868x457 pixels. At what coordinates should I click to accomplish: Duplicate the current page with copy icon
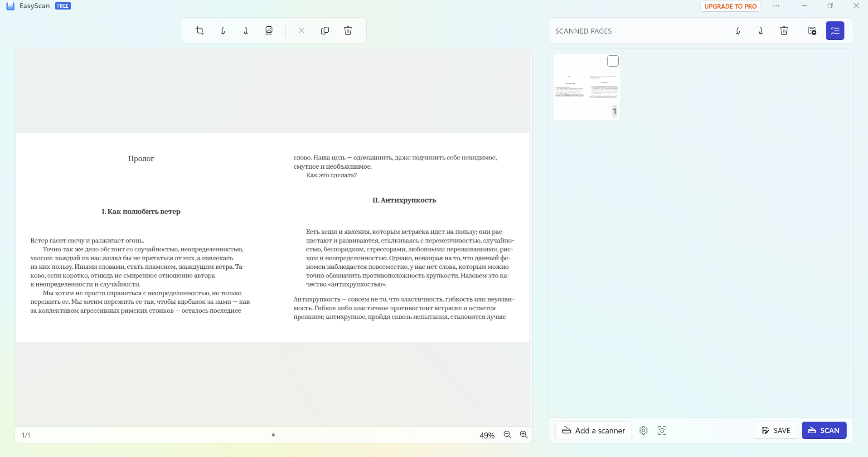325,31
